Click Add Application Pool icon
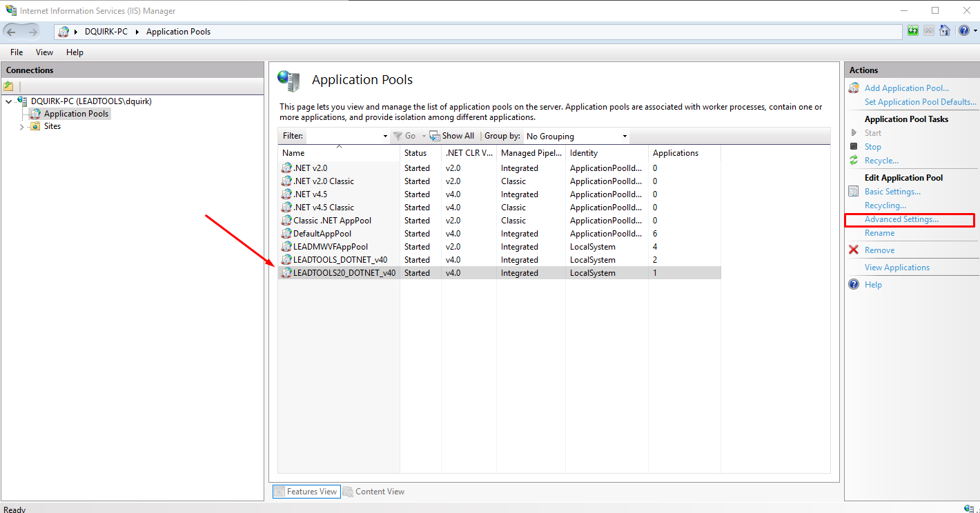Viewport: 980px width, 513px height. [x=854, y=88]
